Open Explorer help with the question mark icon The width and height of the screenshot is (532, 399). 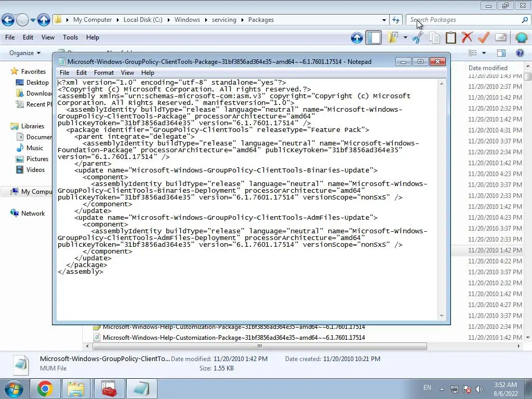(x=520, y=53)
